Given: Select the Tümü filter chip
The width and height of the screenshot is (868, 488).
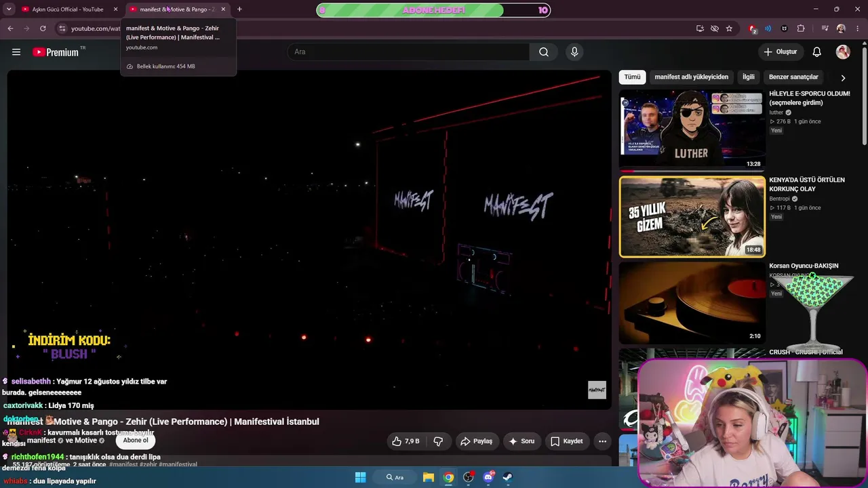Looking at the screenshot, I should click(x=632, y=77).
